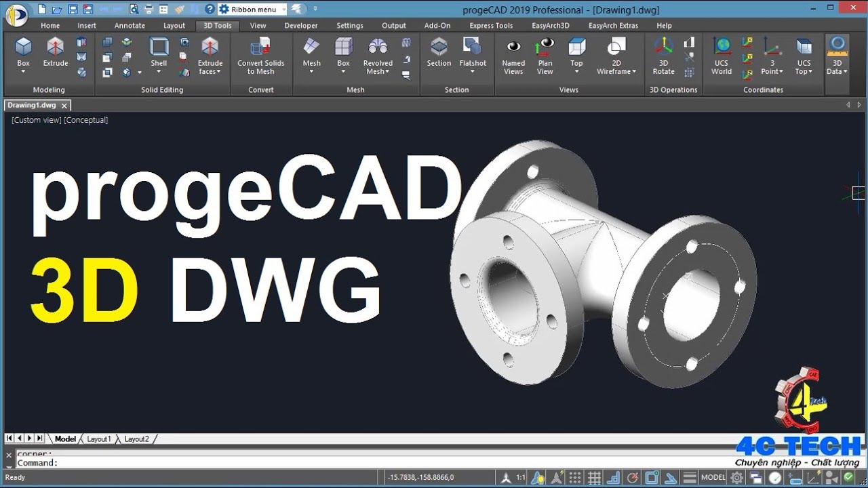The height and width of the screenshot is (488, 868).
Task: Open Print Preview icon
Action: point(134,9)
